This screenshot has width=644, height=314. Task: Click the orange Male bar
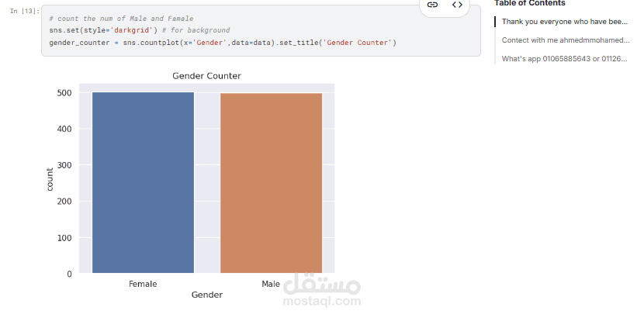(271, 183)
